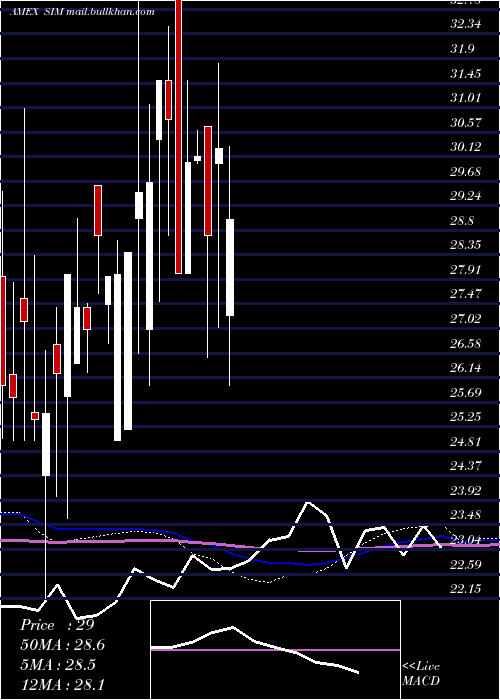Viewport: 500px width, 700px height.
Task: Click price axis label 27.02
Action: pos(466,319)
